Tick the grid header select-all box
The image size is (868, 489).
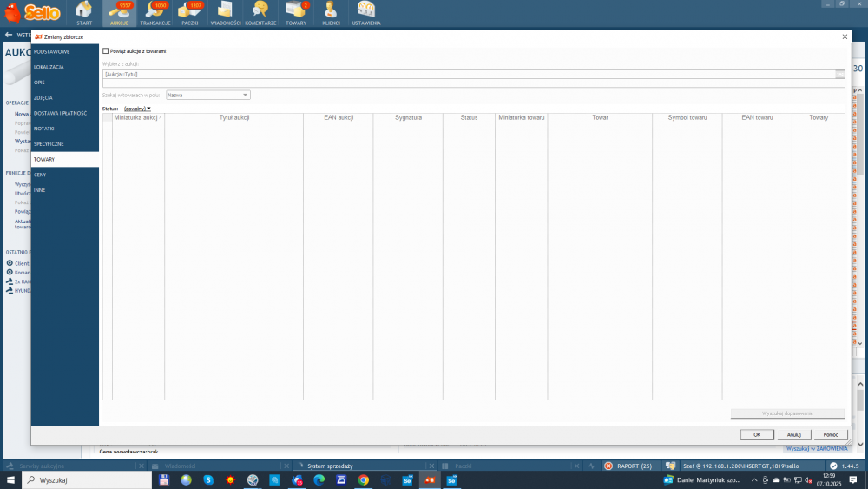108,117
